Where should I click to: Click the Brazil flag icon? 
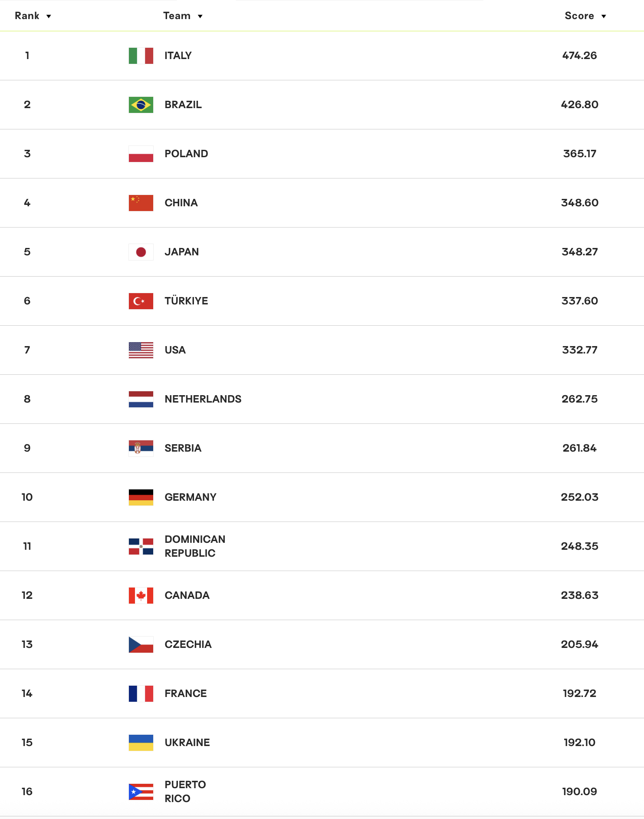(141, 105)
